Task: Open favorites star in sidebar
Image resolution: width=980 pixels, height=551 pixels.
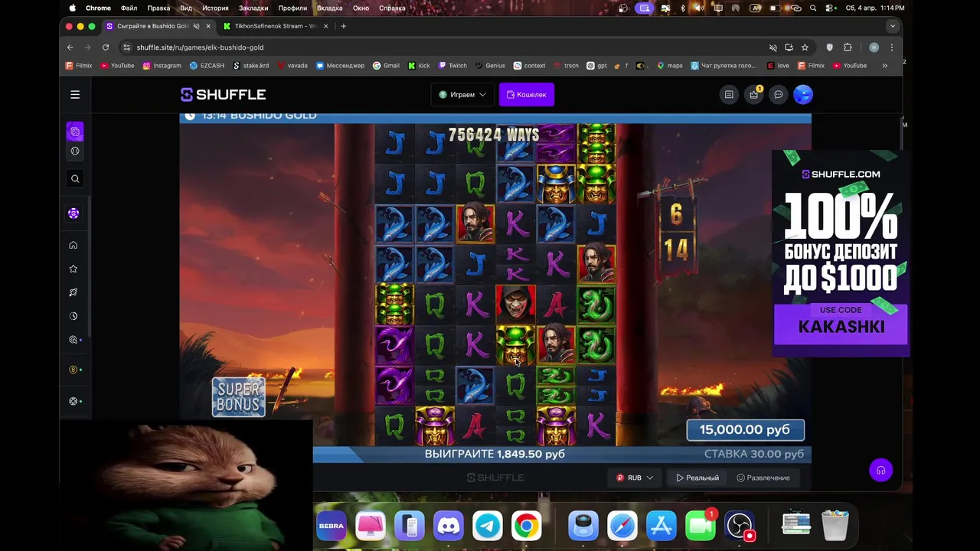Action: 73,269
